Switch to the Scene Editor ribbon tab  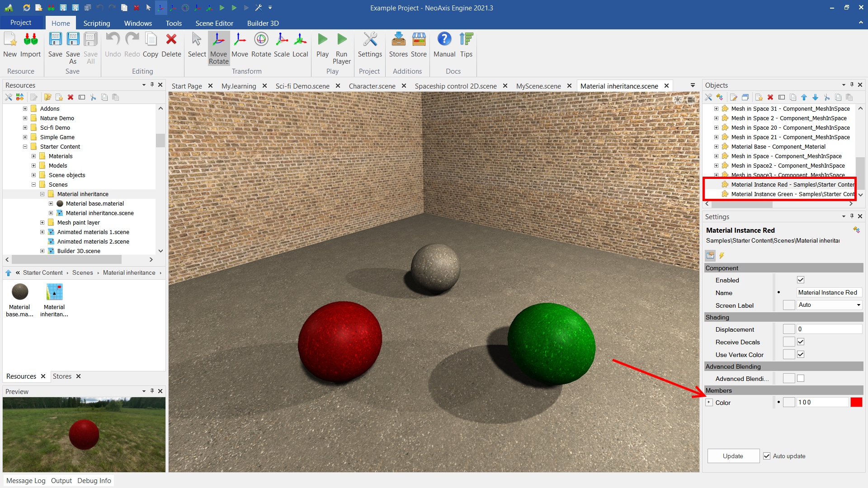(214, 23)
